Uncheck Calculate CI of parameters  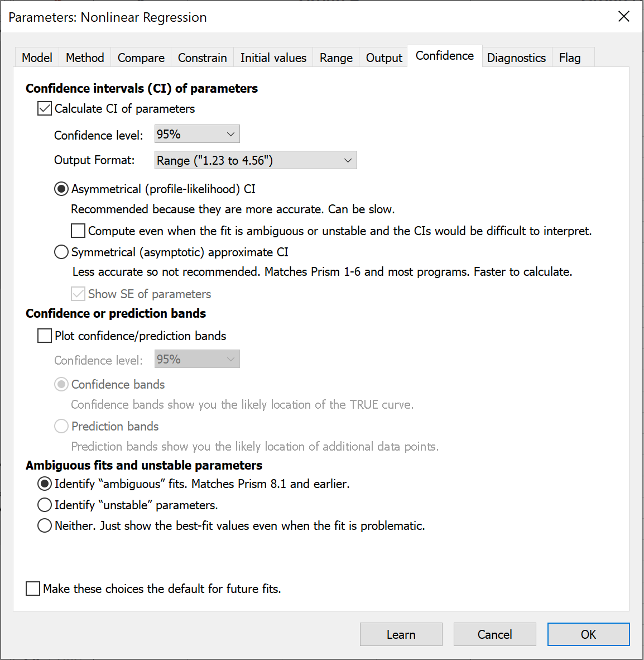coord(45,108)
